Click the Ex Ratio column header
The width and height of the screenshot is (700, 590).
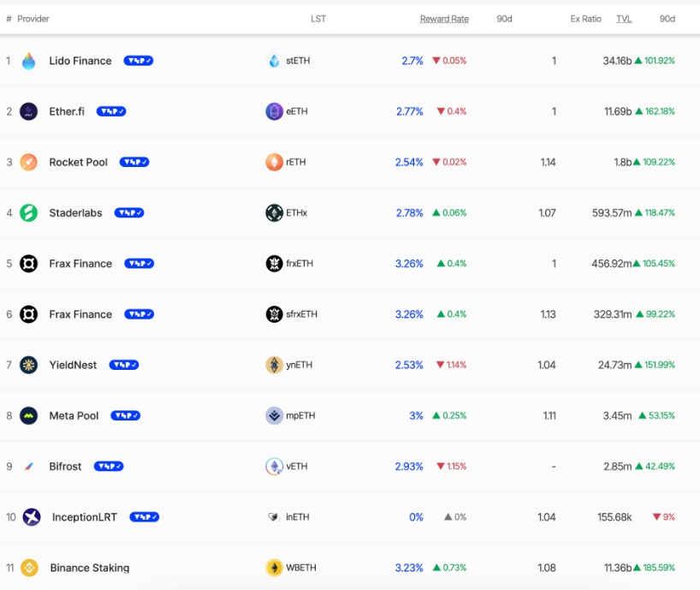click(585, 19)
